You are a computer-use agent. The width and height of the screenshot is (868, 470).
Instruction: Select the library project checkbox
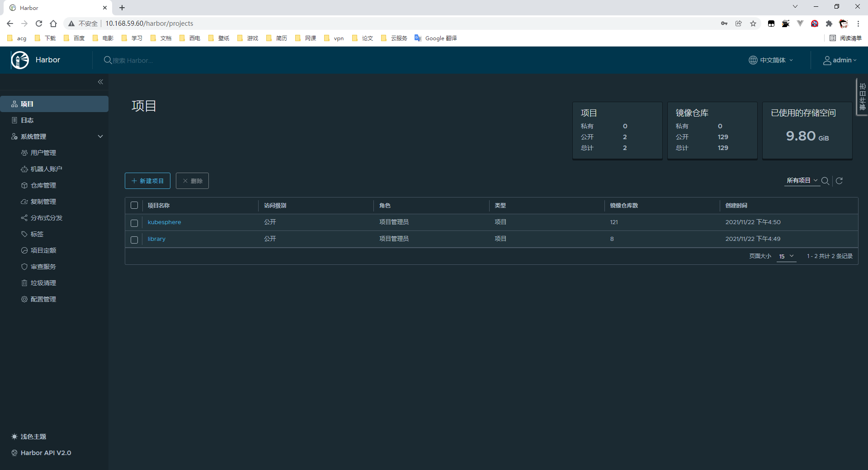[134, 240]
